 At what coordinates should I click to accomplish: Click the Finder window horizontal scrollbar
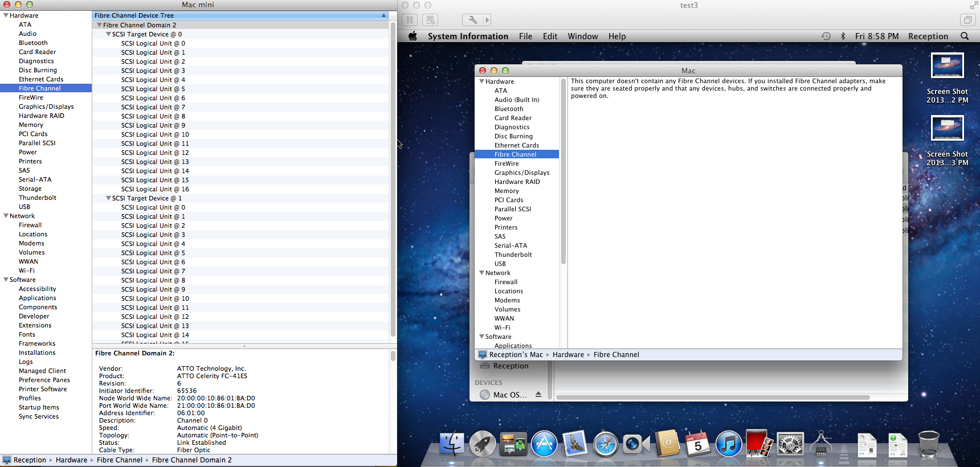click(713, 397)
